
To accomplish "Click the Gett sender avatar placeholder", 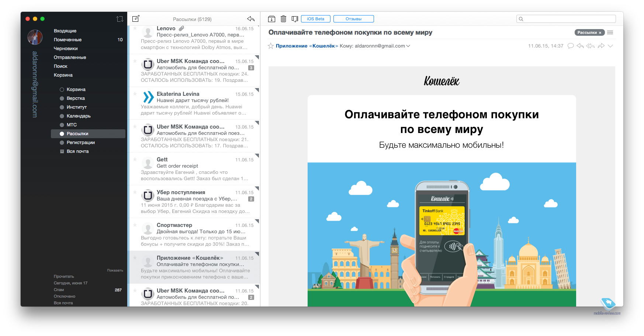I will pos(148,163).
